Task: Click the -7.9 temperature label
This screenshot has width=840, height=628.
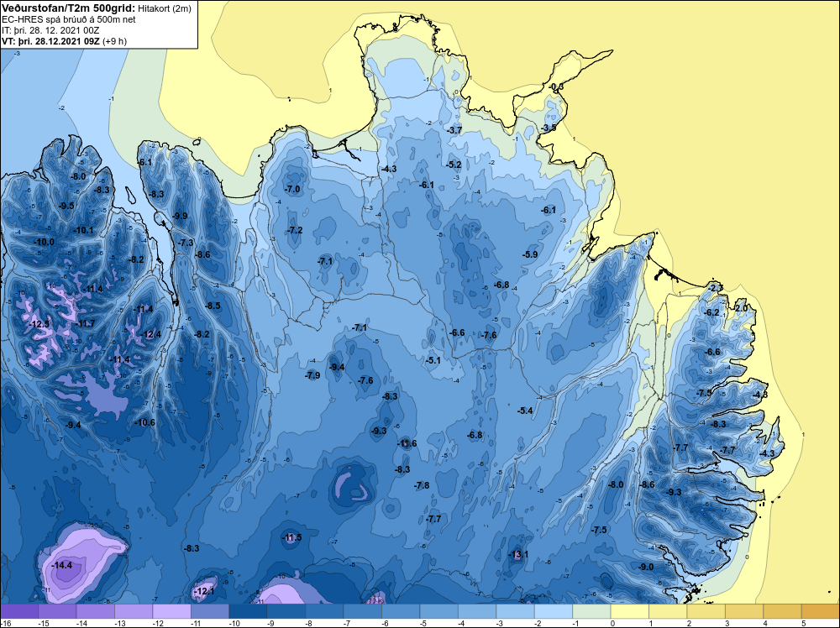Action: [x=312, y=375]
